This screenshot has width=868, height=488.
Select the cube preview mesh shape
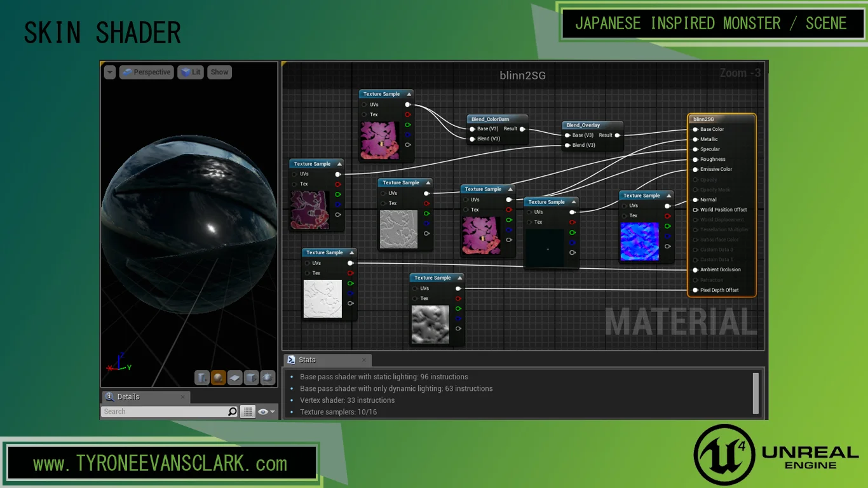click(251, 377)
